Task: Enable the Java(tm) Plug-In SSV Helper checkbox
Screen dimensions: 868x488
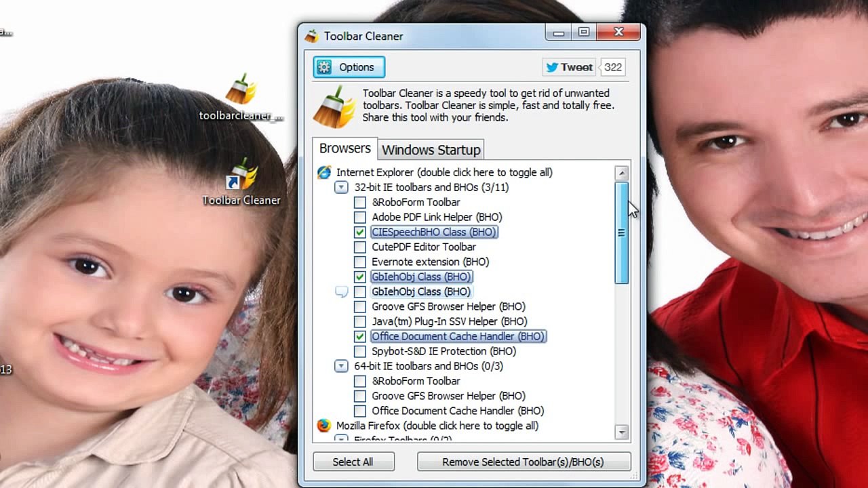Action: click(360, 321)
